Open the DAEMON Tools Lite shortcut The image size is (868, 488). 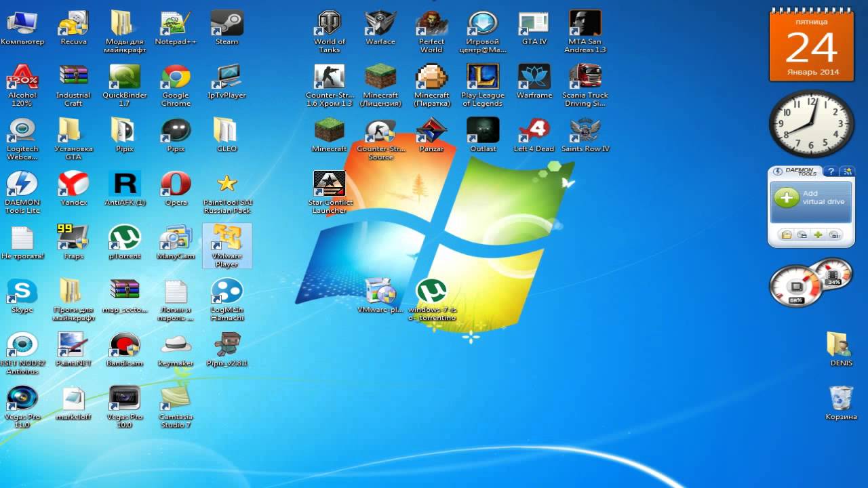point(22,193)
